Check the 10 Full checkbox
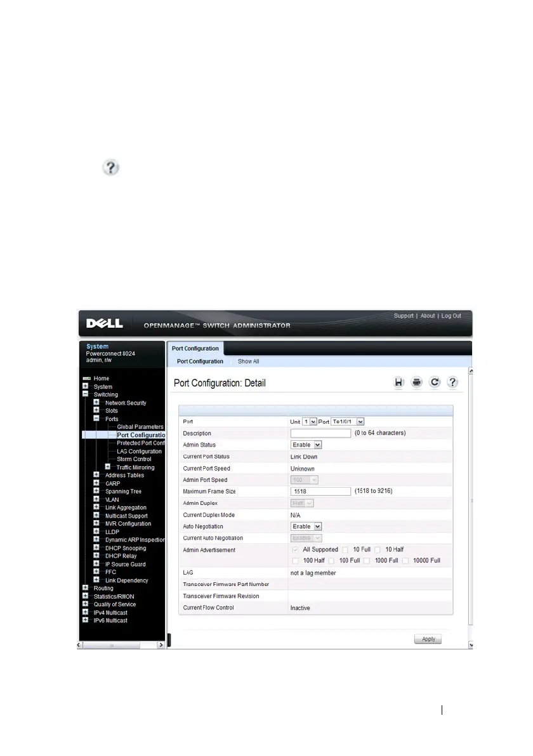 coord(345,550)
